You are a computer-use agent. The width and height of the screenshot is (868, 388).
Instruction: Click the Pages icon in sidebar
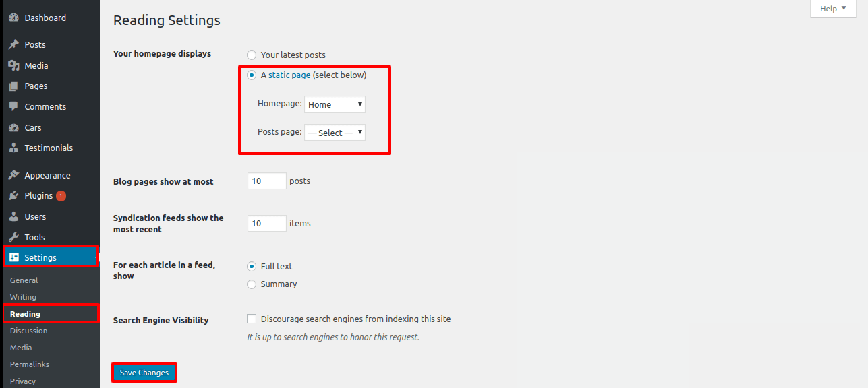coord(13,86)
